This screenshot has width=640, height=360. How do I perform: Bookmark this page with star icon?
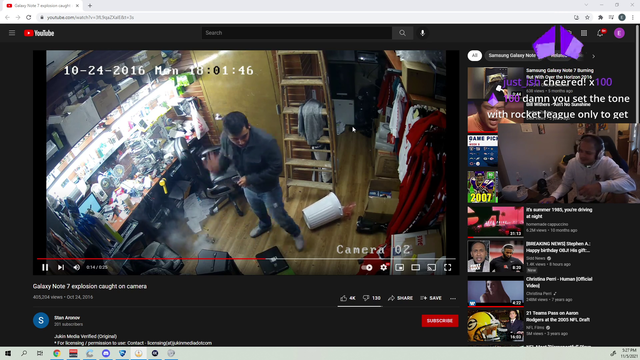pos(587,17)
